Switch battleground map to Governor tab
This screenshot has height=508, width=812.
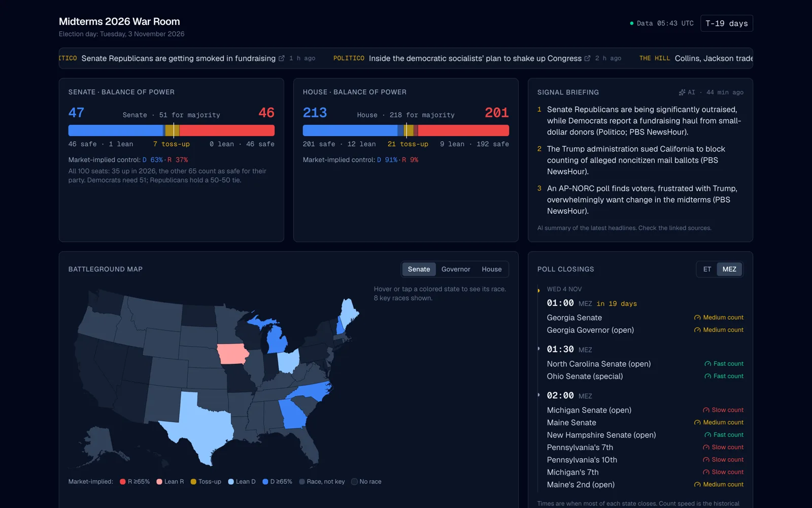coord(456,269)
